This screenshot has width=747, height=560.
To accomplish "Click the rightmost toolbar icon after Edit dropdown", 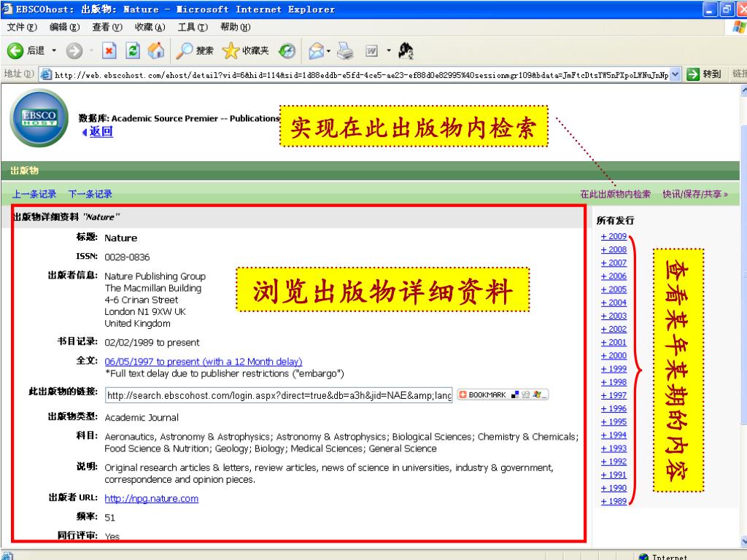I will tap(406, 50).
